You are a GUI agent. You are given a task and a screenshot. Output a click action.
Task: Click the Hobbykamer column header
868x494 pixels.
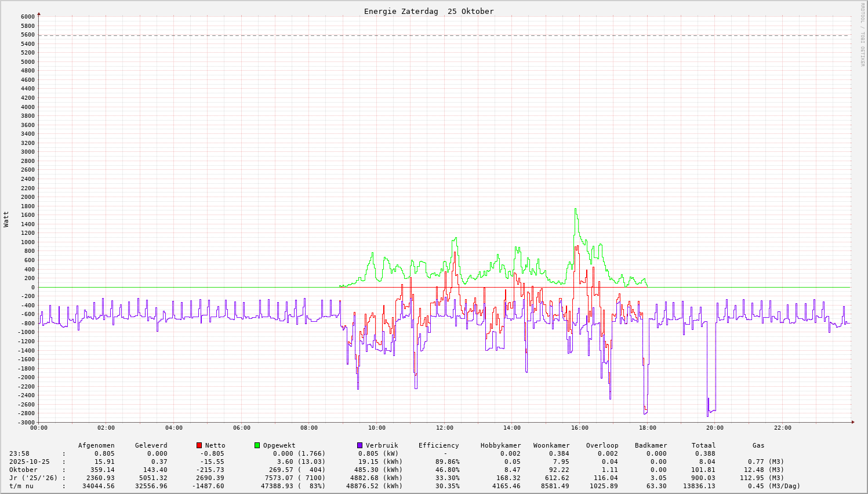coord(500,445)
